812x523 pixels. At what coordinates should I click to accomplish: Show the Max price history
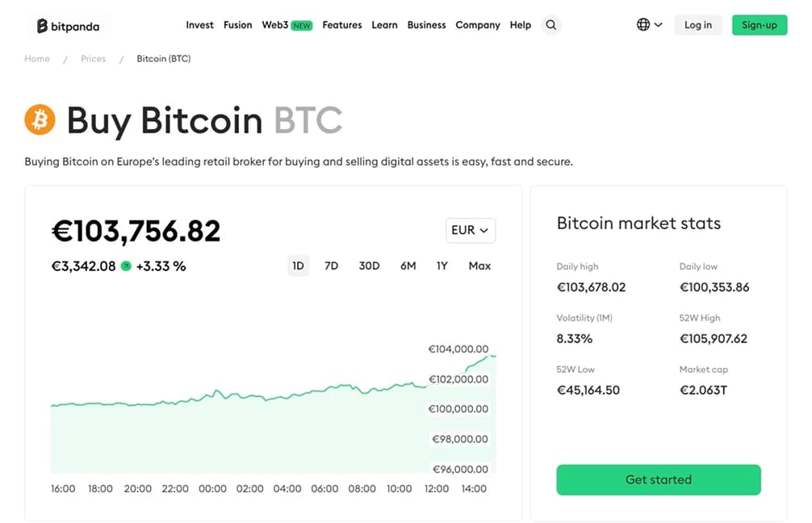[479, 266]
